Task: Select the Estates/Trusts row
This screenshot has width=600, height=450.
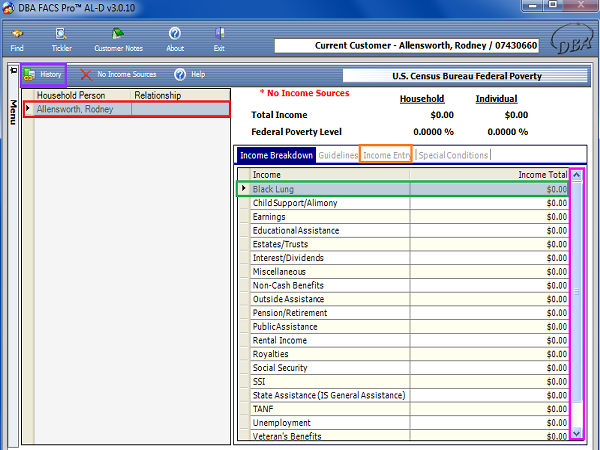Action: pos(404,244)
